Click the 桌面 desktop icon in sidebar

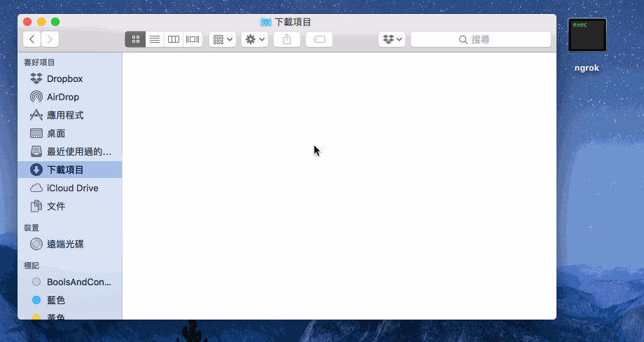coord(36,133)
